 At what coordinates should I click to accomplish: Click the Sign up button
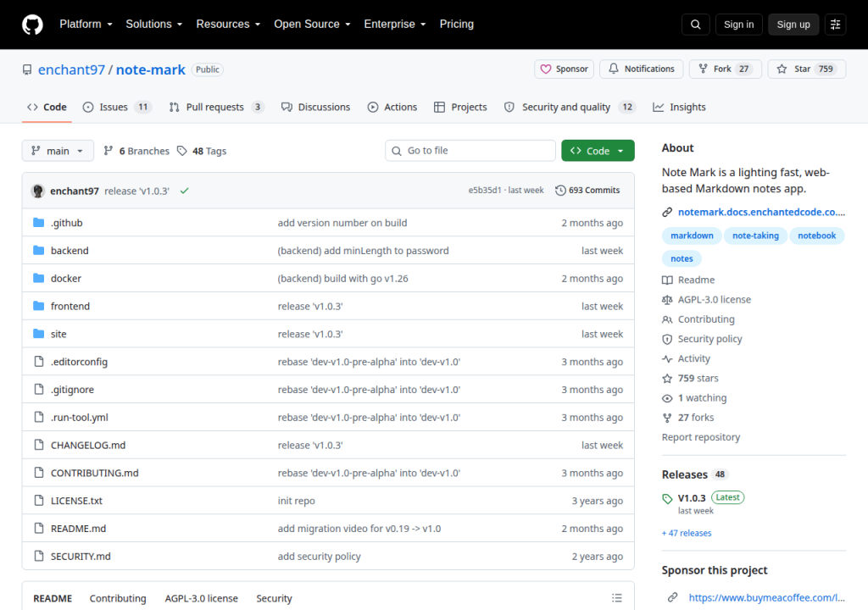coord(793,25)
